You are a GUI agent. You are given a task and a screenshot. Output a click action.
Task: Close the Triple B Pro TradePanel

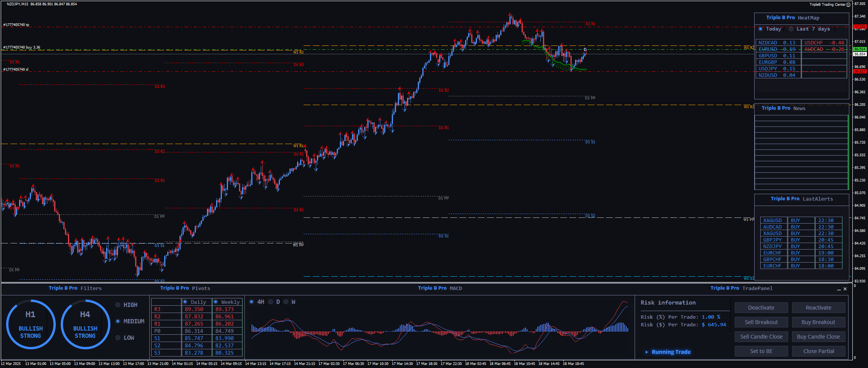pyautogui.click(x=845, y=289)
